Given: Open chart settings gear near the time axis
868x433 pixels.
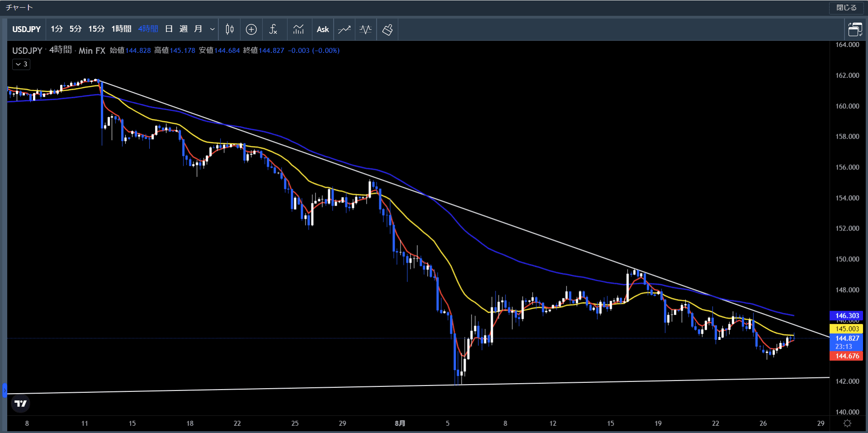Looking at the screenshot, I should pos(848,424).
